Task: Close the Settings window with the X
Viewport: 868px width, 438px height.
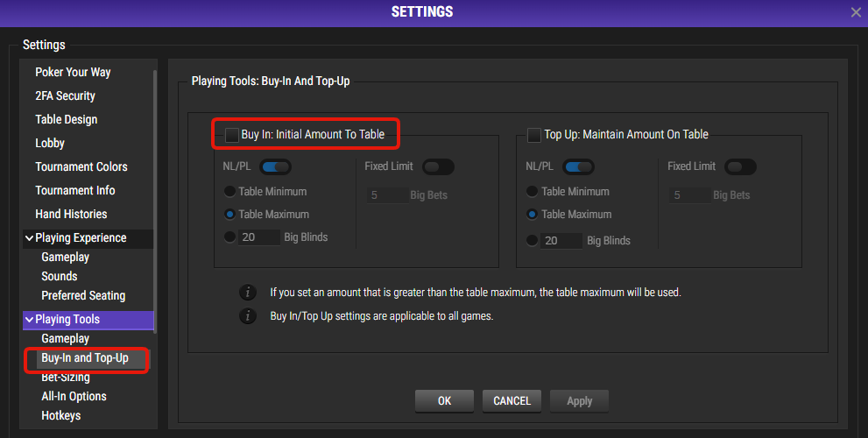Action: (x=855, y=12)
